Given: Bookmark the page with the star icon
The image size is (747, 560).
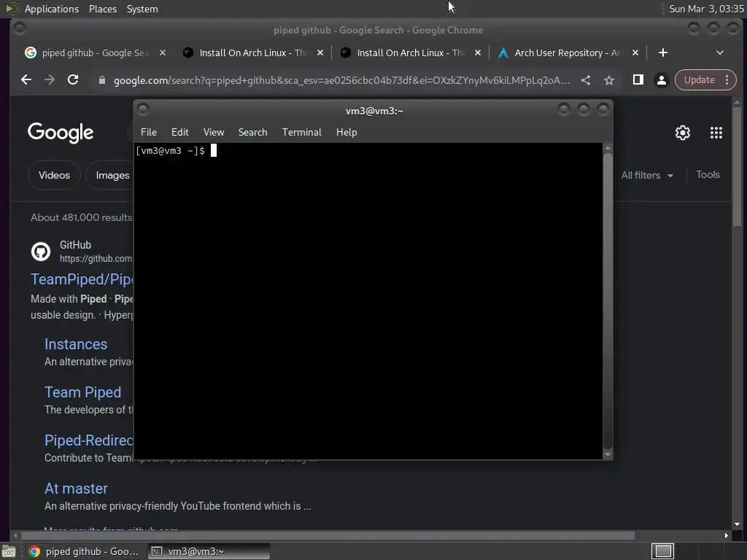Looking at the screenshot, I should pos(609,80).
